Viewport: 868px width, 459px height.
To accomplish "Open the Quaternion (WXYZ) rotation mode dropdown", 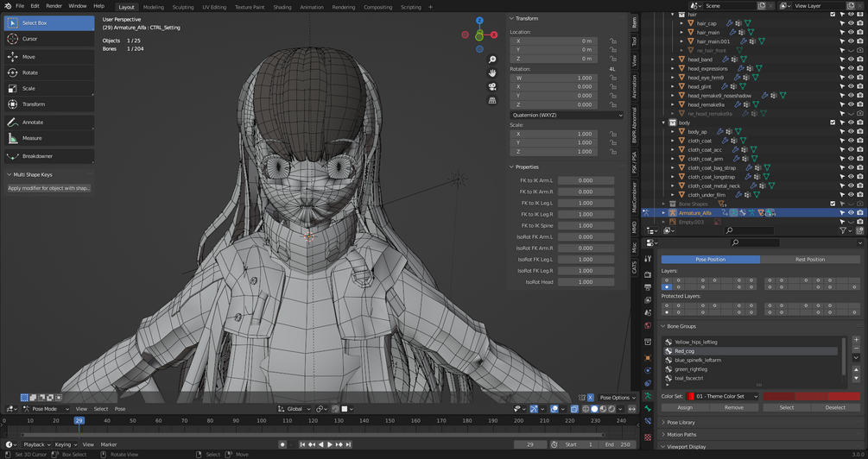I will 566,115.
